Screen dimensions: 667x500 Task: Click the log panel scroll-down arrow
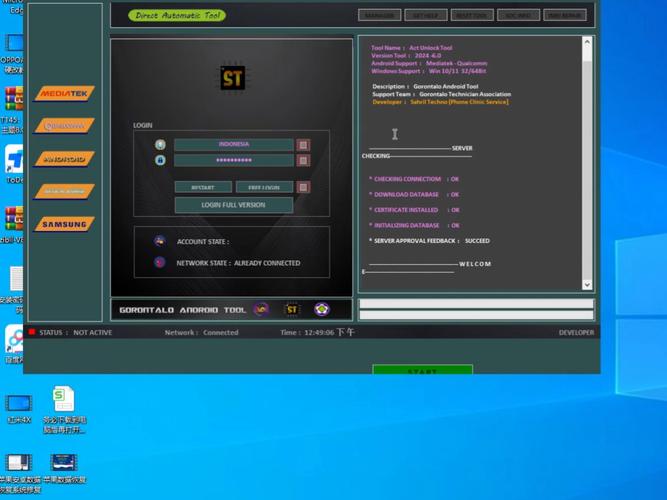click(x=587, y=285)
